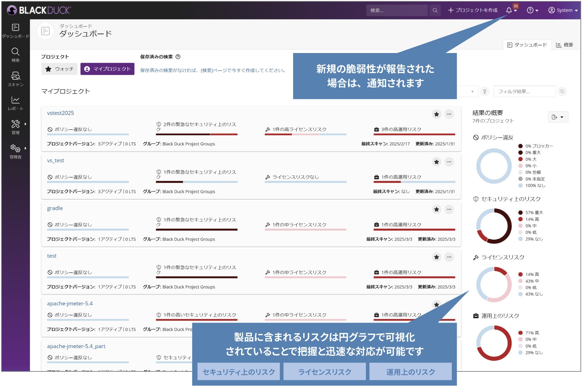
Task: Click 100% なし policy legend entry
Action: coord(532,186)
